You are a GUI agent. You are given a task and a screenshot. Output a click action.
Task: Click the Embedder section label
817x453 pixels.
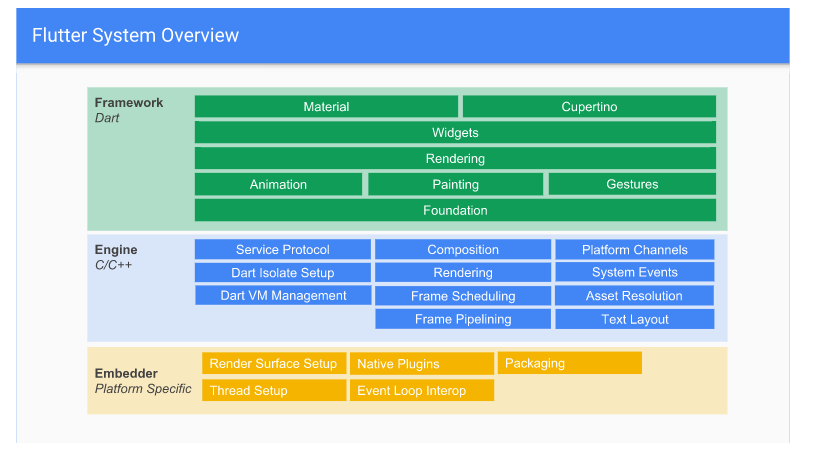[x=126, y=374]
